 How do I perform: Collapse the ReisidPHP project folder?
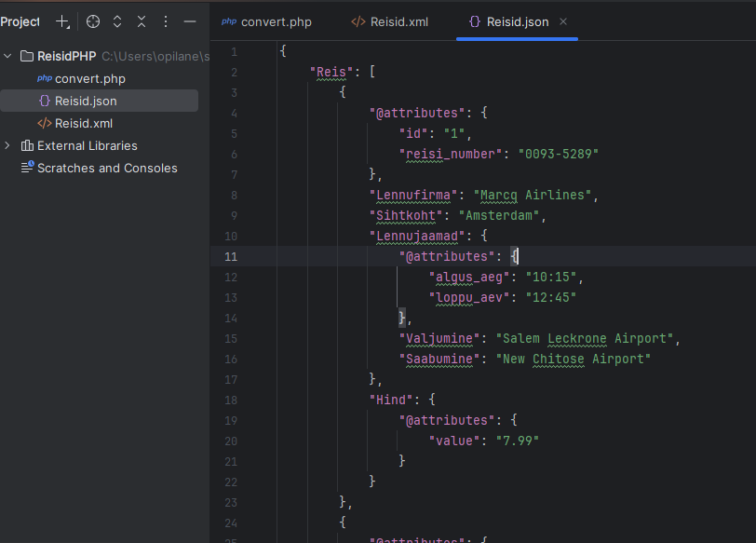click(8, 57)
